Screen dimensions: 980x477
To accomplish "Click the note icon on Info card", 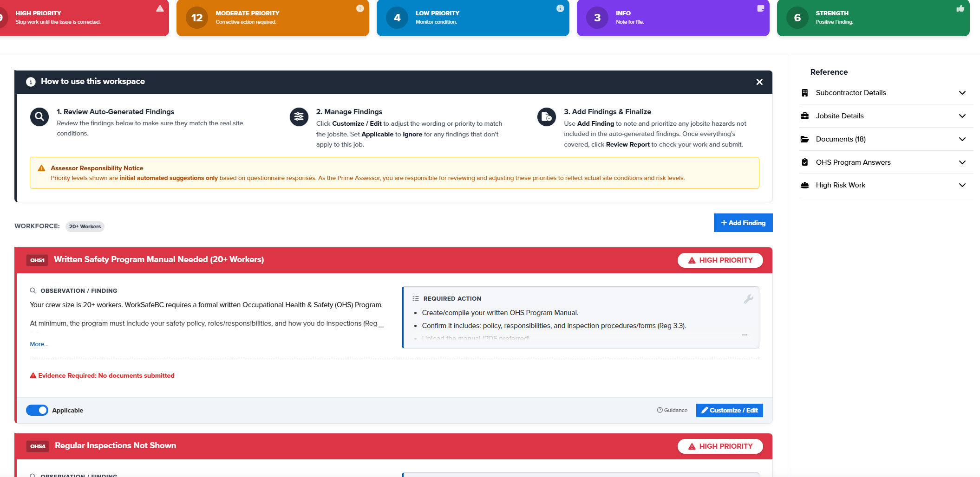I will [x=760, y=9].
